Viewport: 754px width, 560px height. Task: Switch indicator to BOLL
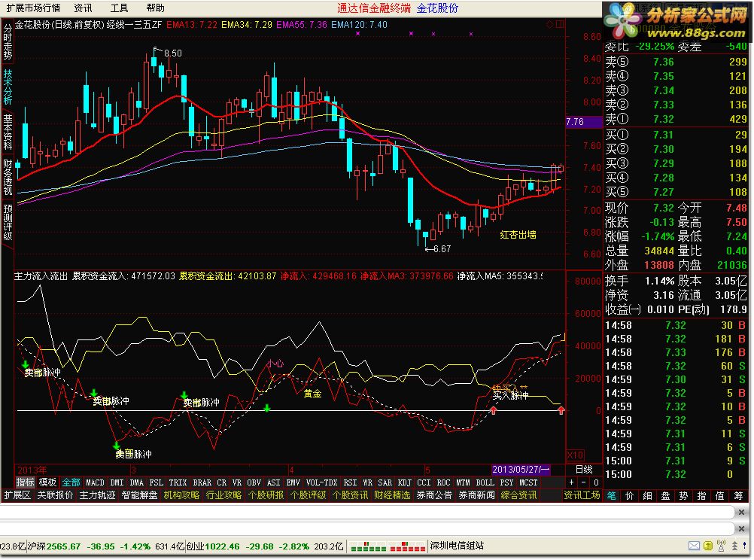click(485, 482)
